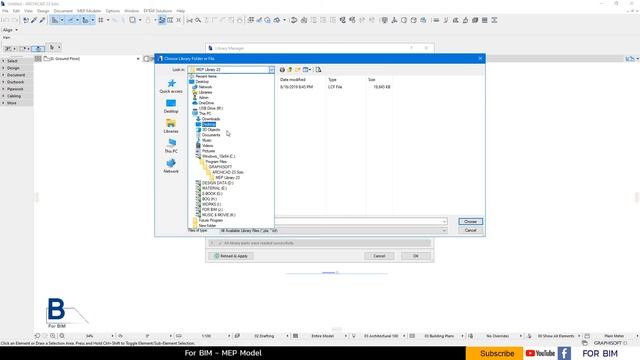Open the Design menu
This screenshot has height=360, width=640.
(43, 11)
